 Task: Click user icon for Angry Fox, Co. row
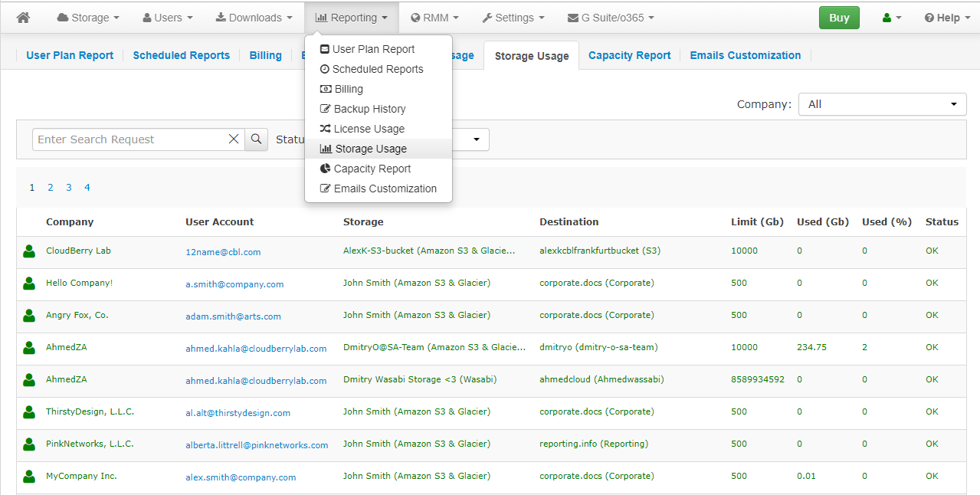coord(29,316)
